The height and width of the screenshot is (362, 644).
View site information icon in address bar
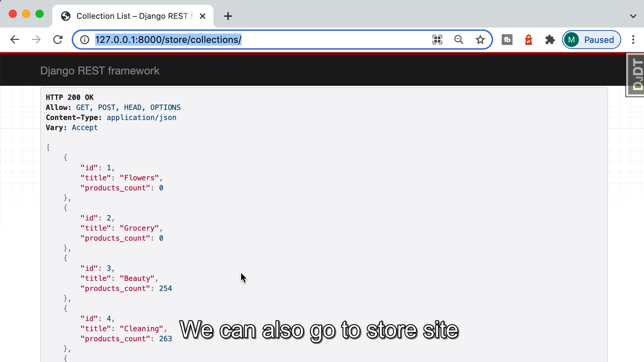click(x=84, y=40)
